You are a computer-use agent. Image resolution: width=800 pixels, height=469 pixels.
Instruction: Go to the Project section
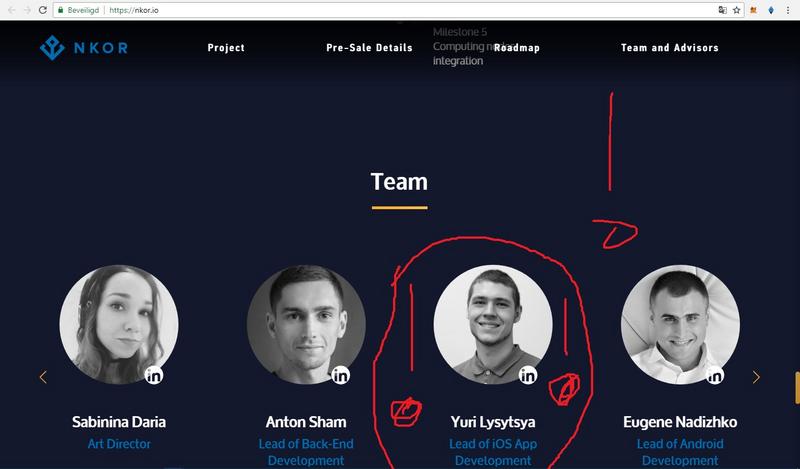(x=226, y=47)
